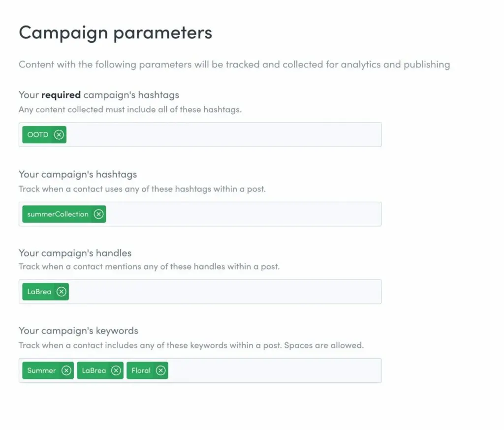Click the Summer keyword tag label
The width and height of the screenshot is (504, 430).
click(42, 370)
